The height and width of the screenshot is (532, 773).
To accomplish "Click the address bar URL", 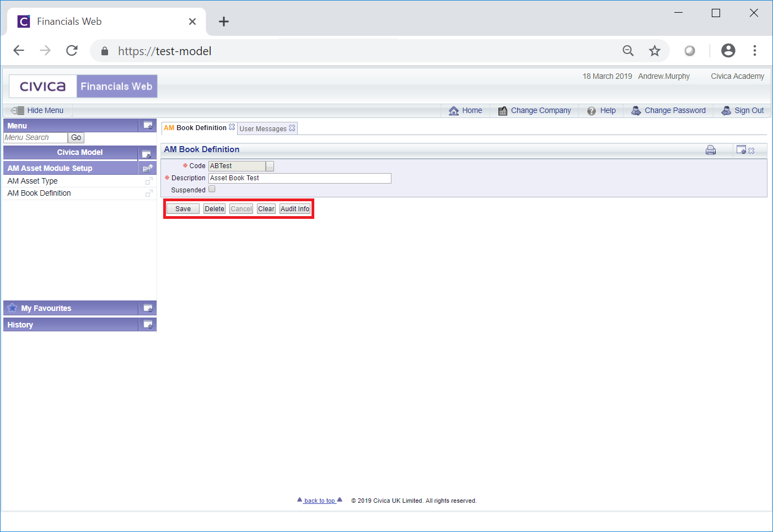I will coord(164,51).
